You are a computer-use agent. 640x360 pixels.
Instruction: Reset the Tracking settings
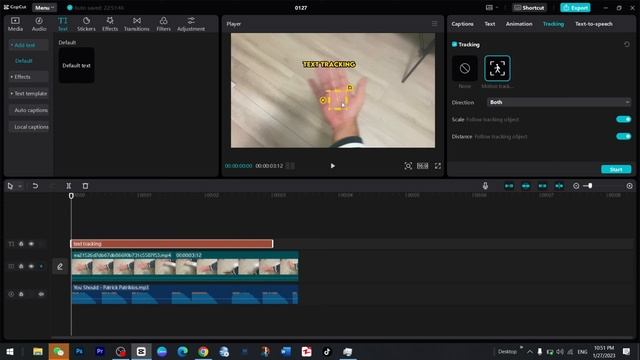627,44
